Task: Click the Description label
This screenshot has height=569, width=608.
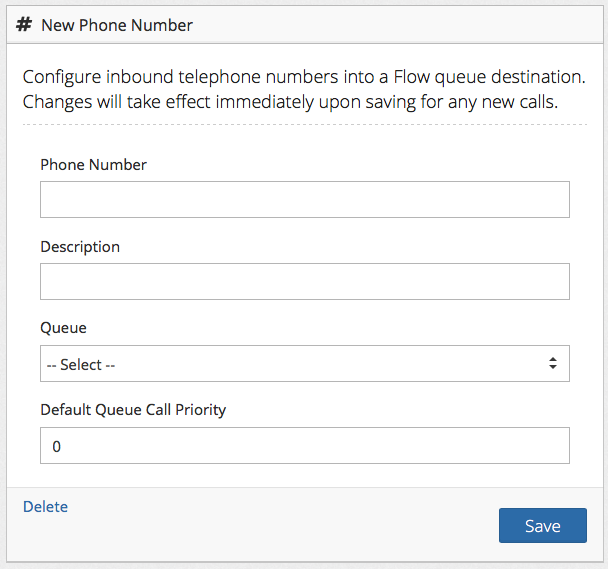Action: [x=80, y=246]
